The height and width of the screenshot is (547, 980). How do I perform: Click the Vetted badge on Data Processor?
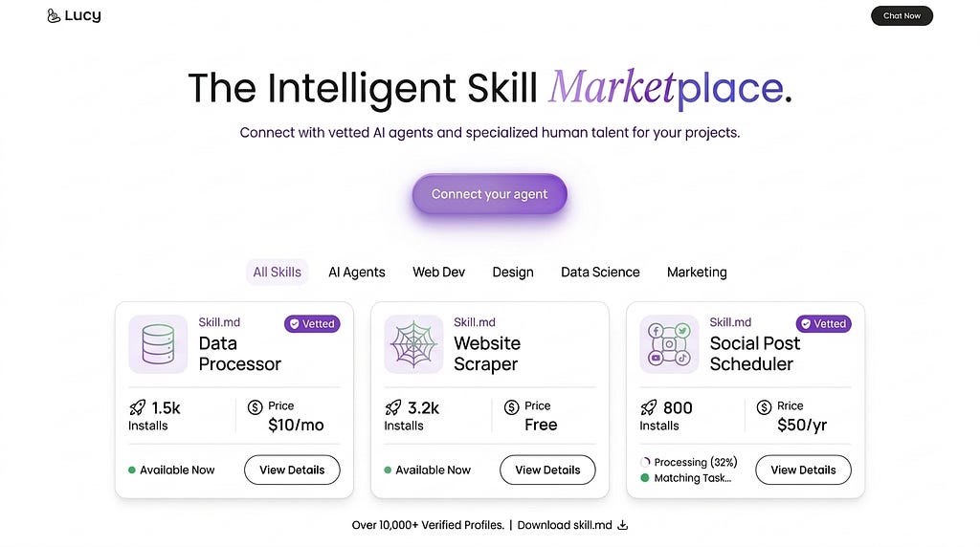(x=312, y=323)
